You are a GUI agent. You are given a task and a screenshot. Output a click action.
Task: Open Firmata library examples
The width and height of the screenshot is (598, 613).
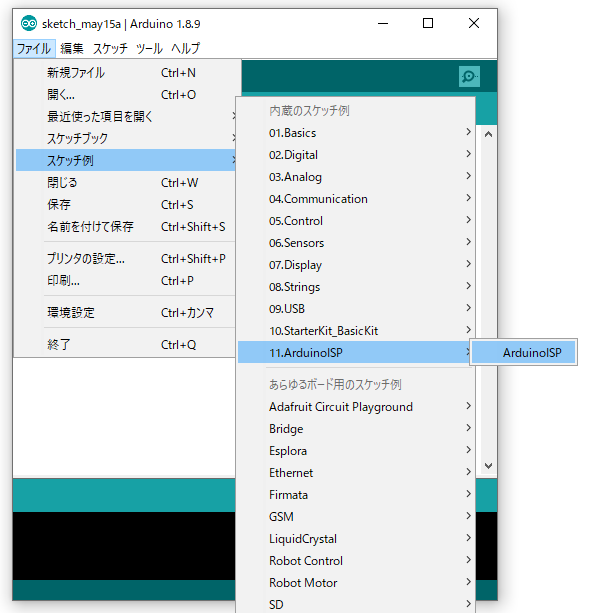(x=356, y=495)
